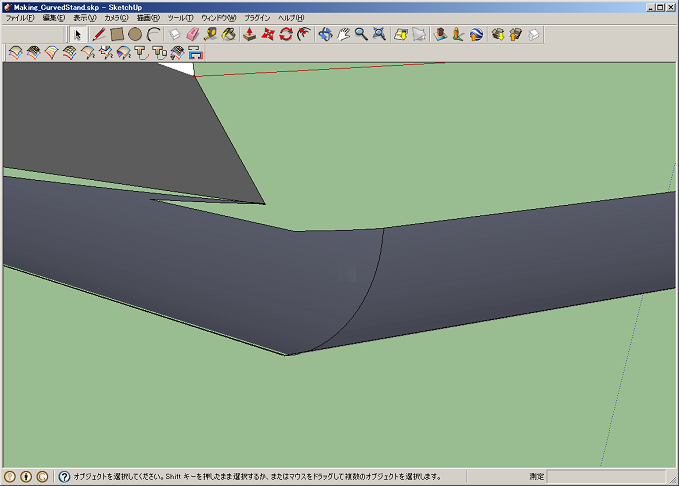Activate the Circle drawing tool
Screen dimensions: 679x486
(x=134, y=34)
